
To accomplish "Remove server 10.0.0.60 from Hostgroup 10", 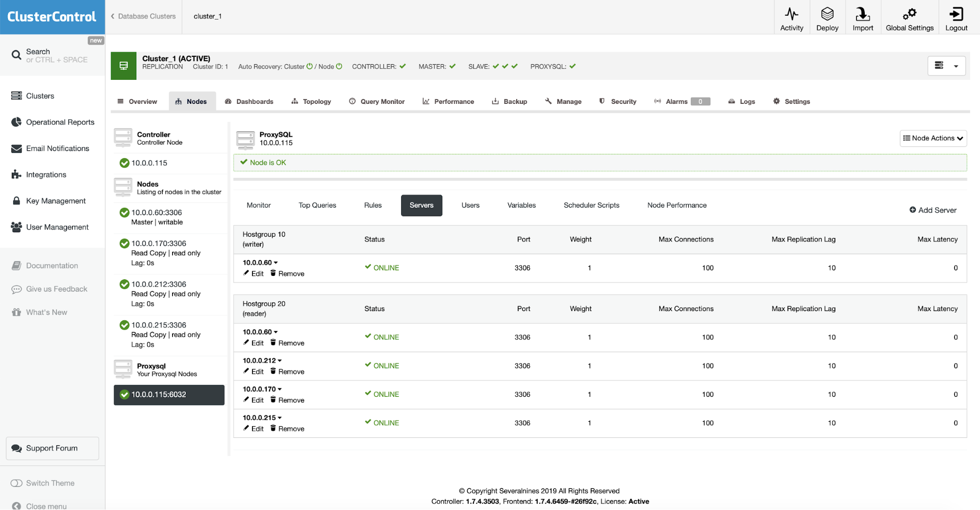I will click(287, 273).
